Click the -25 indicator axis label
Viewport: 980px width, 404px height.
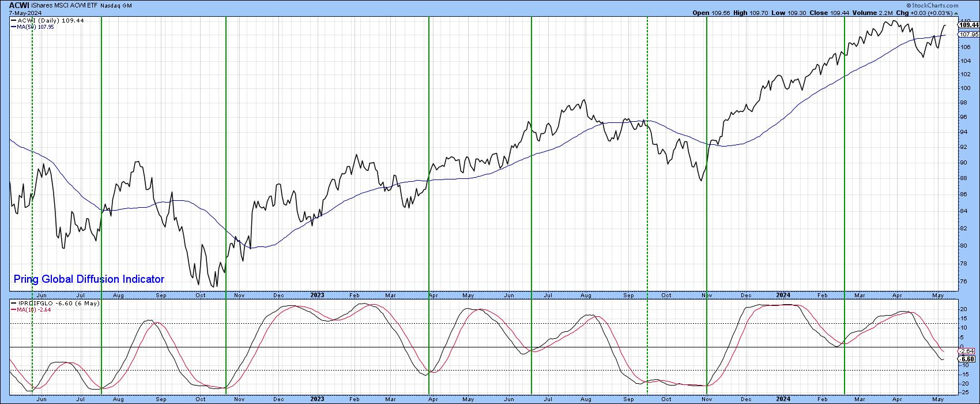click(964, 392)
